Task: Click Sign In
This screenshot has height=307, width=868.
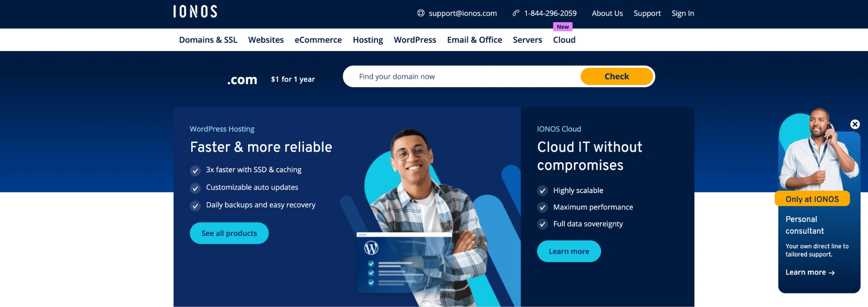Action: (683, 13)
